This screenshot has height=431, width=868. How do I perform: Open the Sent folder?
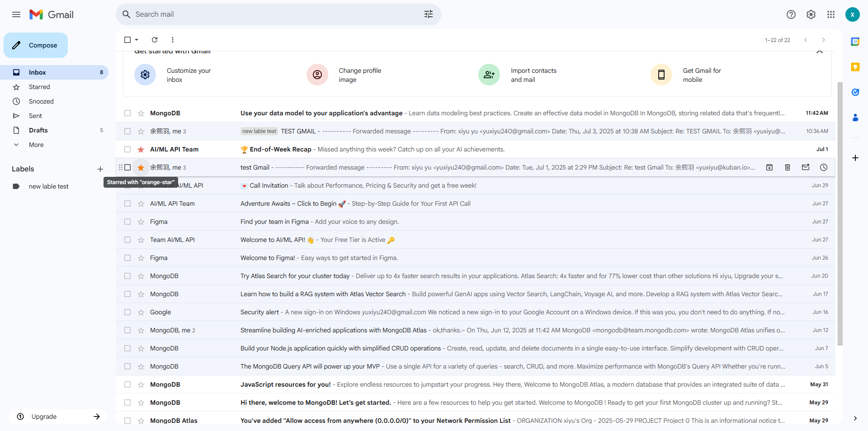pos(54,116)
